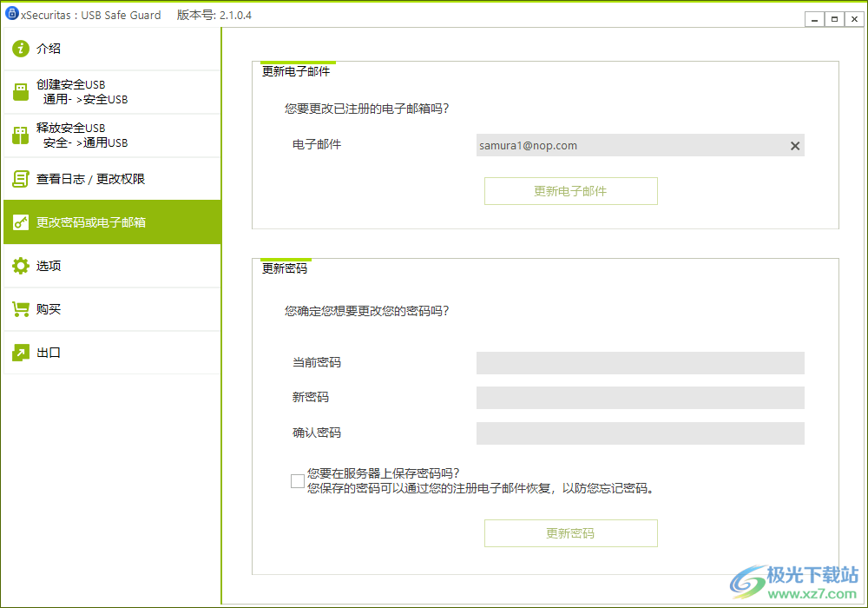Screen dimensions: 868x608
Task: Click the key icon for 更改密码或电子邮箱
Action: pyautogui.click(x=20, y=221)
